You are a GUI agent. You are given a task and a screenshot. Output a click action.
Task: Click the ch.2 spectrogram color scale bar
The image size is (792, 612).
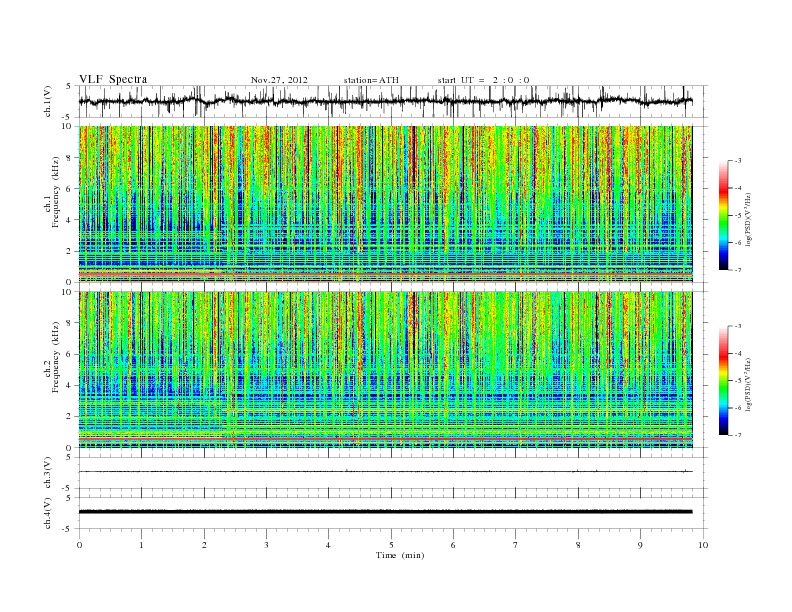(x=724, y=381)
